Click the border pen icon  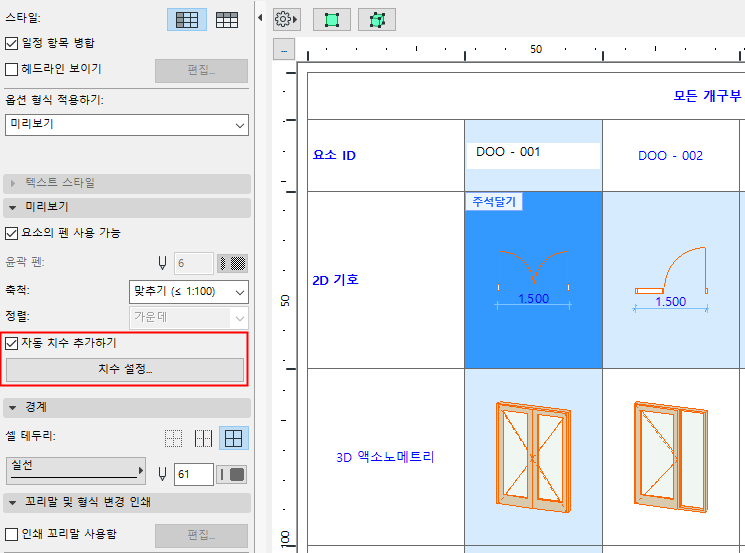coord(162,474)
